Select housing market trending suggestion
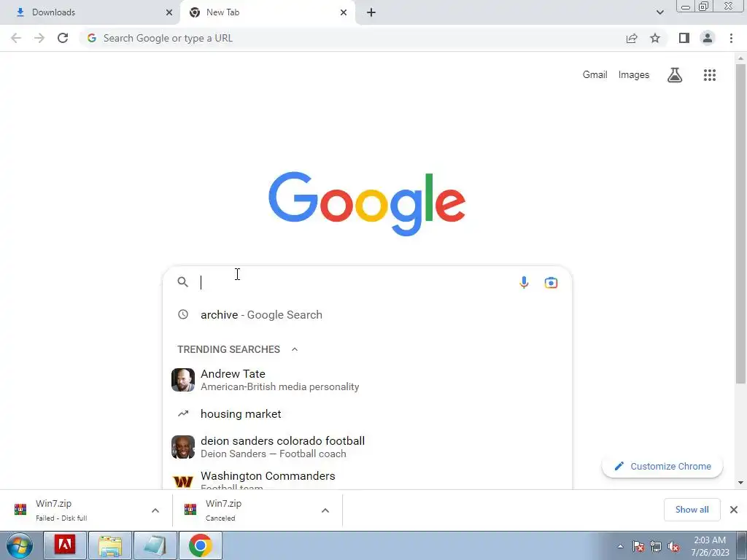747x560 pixels. pyautogui.click(x=367, y=414)
